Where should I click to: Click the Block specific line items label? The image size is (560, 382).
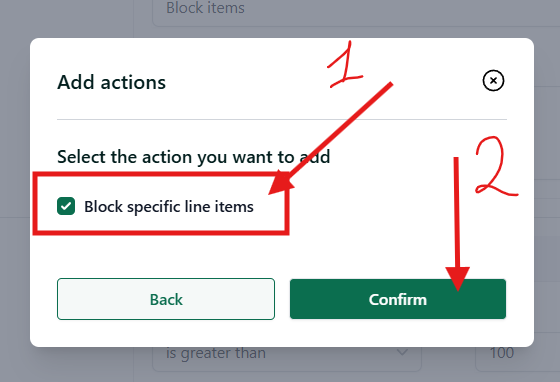click(x=169, y=207)
